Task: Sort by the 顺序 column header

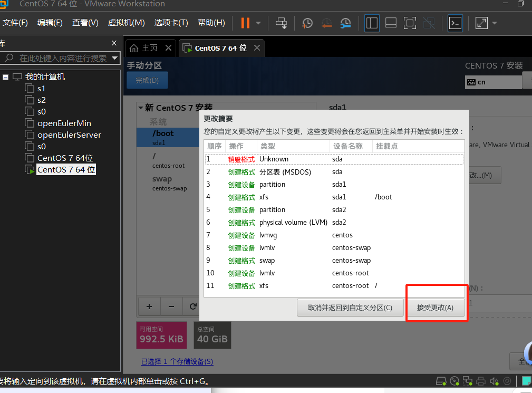Action: [x=215, y=146]
